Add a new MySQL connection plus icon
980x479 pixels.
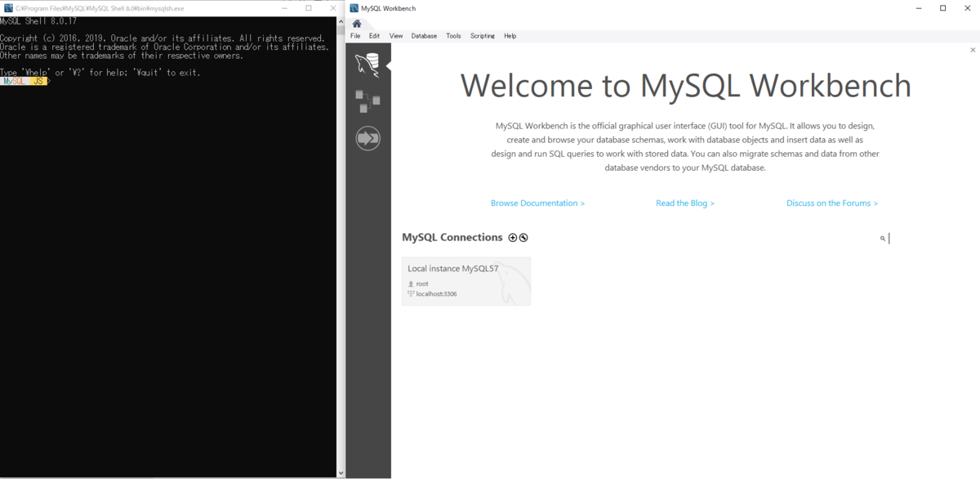[x=513, y=238]
